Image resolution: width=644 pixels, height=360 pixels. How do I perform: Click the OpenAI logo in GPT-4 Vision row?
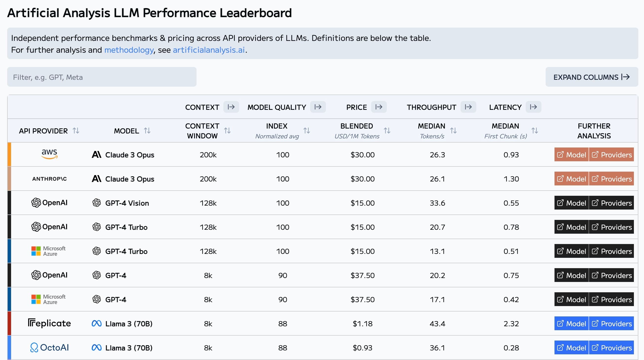[x=50, y=202]
